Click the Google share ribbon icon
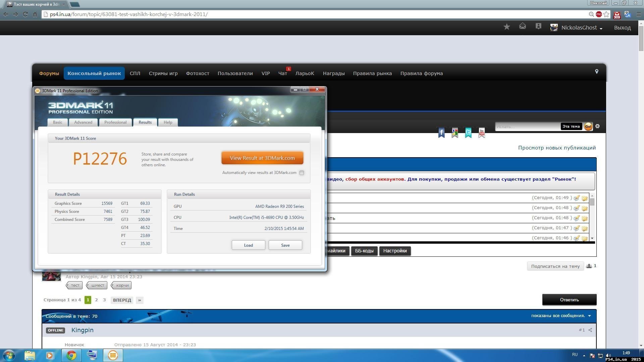The height and width of the screenshot is (362, 644). [x=455, y=133]
